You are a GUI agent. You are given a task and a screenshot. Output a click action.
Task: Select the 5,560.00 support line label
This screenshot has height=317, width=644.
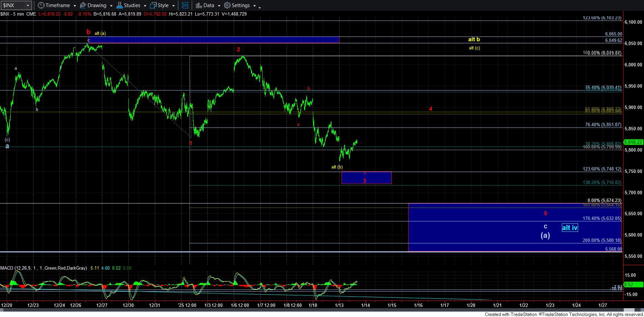tap(614, 249)
